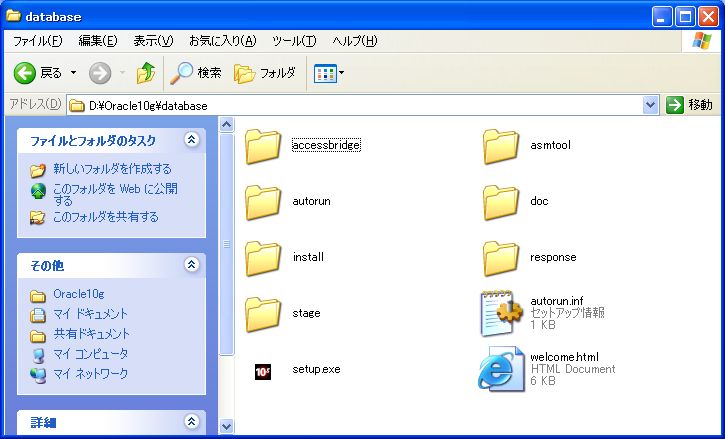Open the ファイル(F) menu
Screen dimensions: 725x439
tap(37, 41)
